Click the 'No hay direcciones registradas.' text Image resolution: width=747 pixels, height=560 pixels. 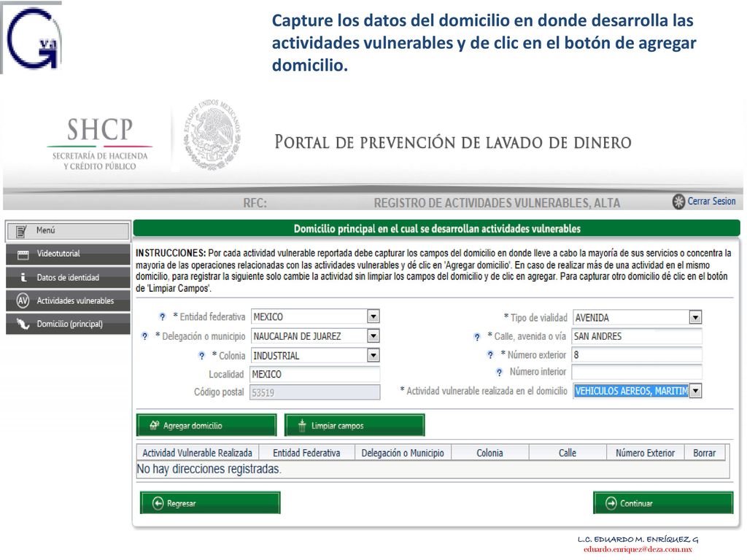pyautogui.click(x=209, y=469)
